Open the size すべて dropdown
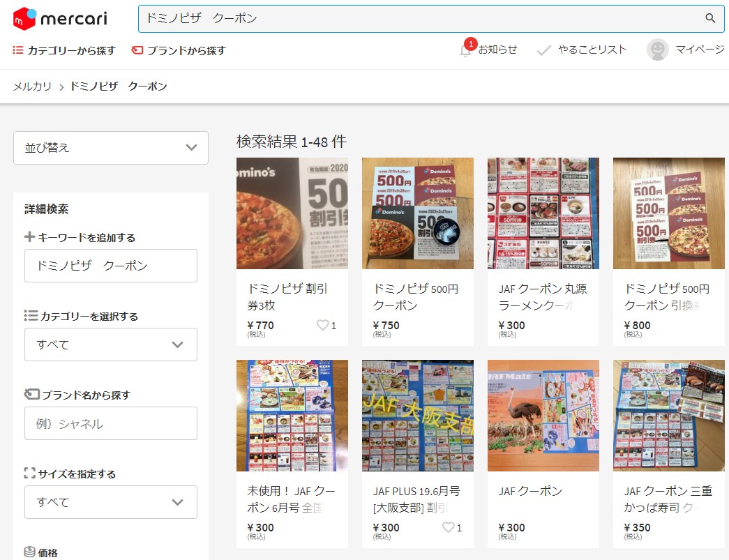This screenshot has height=560, width=729. [x=111, y=502]
